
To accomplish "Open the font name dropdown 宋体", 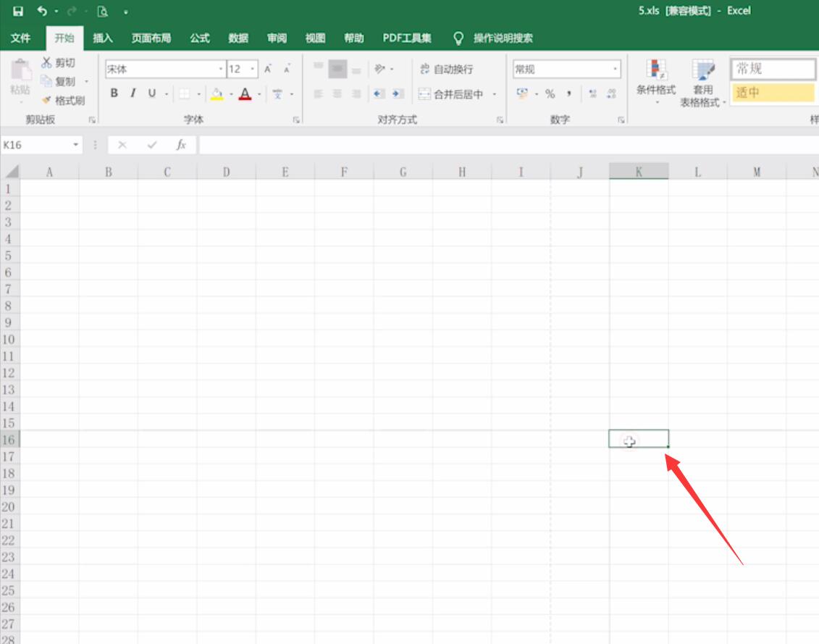I will pos(221,69).
